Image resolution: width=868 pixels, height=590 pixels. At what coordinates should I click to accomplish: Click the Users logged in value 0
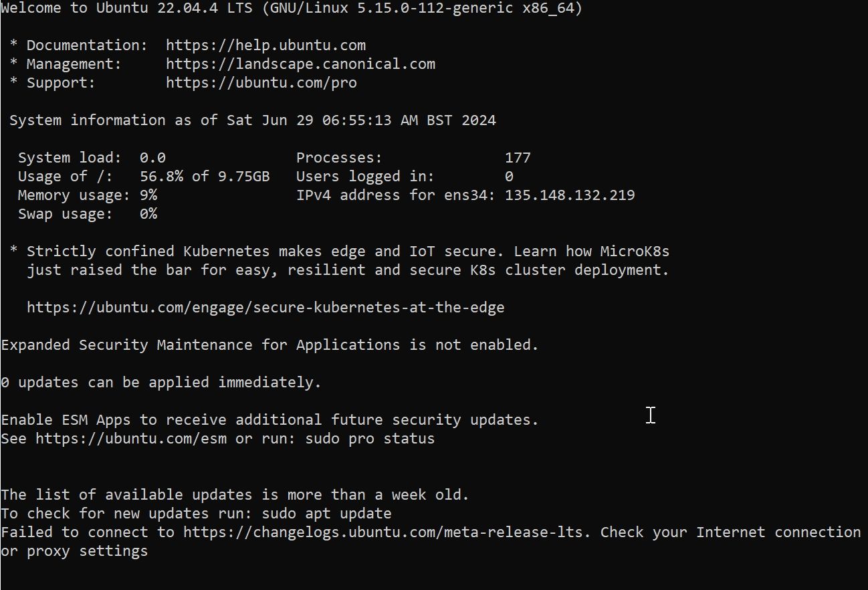click(509, 177)
